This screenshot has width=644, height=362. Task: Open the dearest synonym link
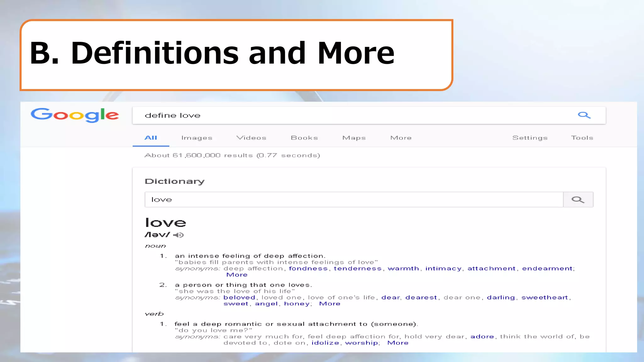(x=421, y=297)
